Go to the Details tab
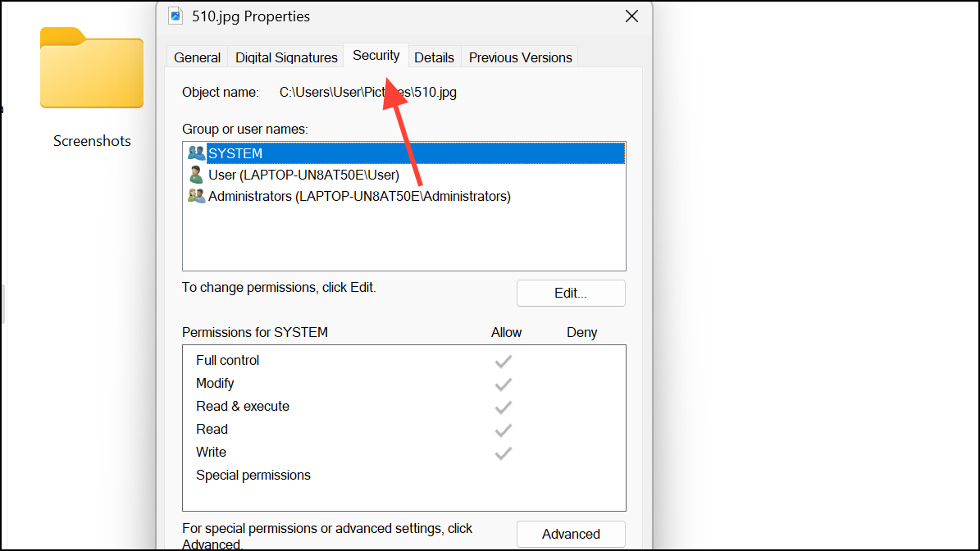Screen dimensions: 980x551 click(x=434, y=57)
